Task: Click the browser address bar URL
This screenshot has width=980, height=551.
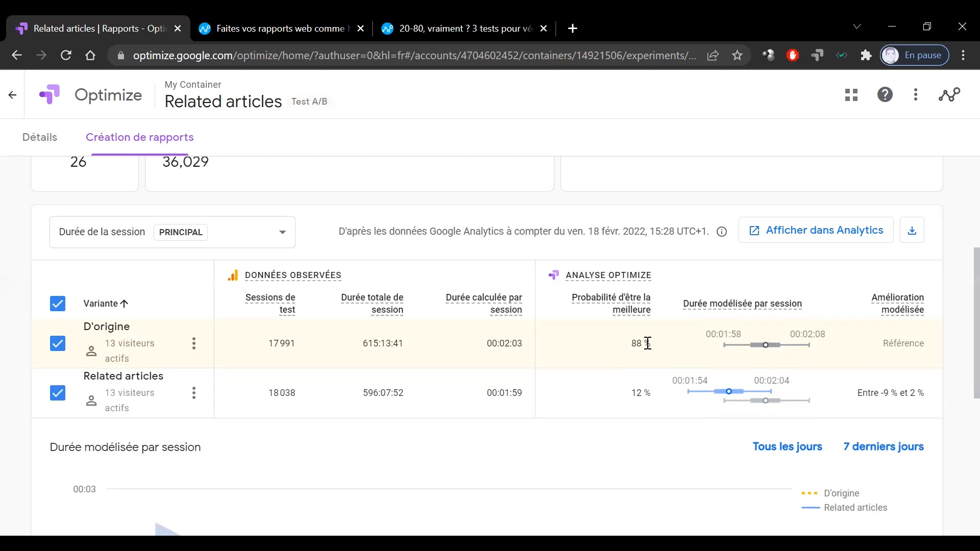Action: coord(414,55)
